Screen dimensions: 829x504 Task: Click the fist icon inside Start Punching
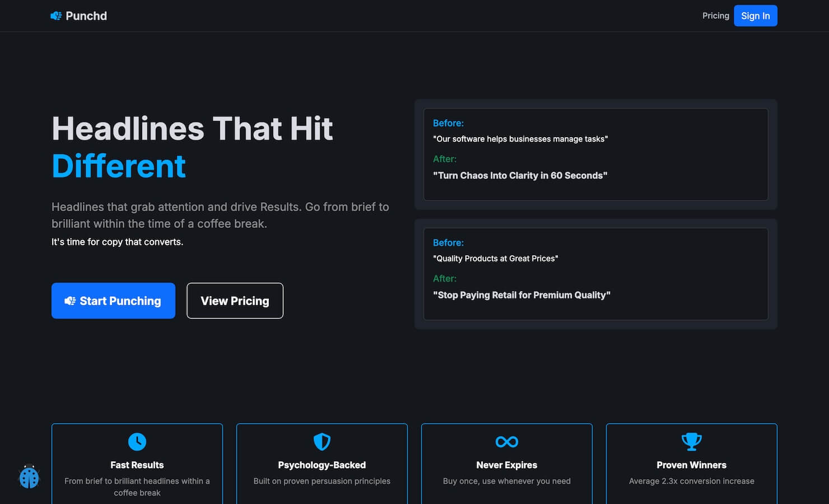(70, 301)
